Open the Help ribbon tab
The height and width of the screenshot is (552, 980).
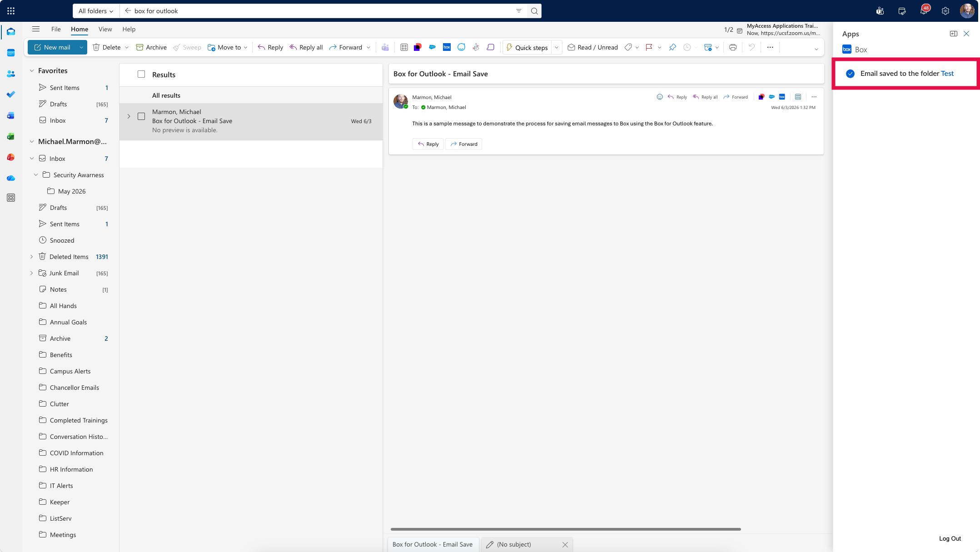(129, 29)
